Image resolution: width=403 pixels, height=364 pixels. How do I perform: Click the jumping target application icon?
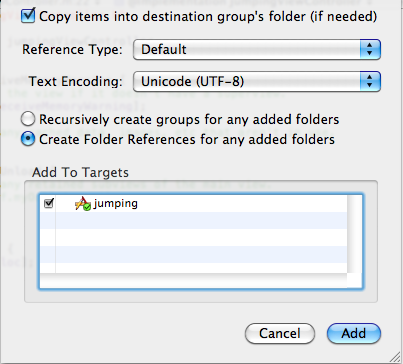pos(83,203)
